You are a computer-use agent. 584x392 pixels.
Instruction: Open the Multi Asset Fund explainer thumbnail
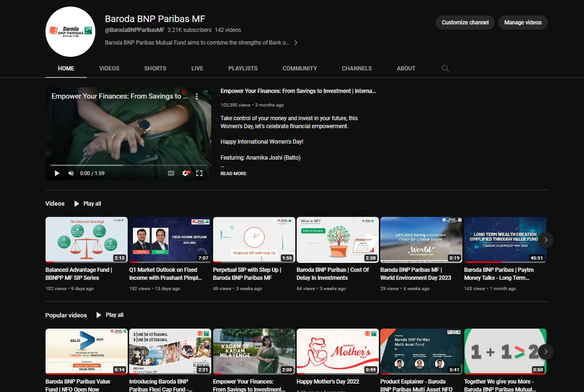[421, 351]
